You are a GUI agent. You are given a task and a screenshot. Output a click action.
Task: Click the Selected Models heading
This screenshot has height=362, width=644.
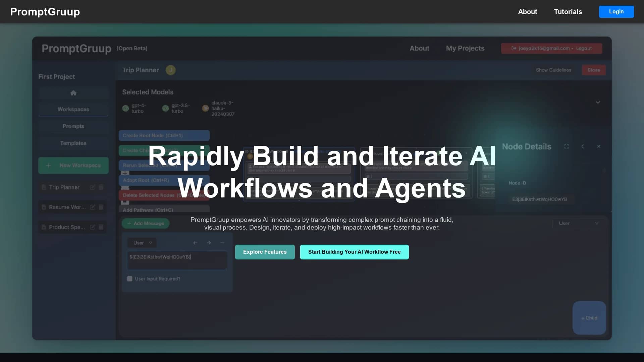click(x=148, y=92)
